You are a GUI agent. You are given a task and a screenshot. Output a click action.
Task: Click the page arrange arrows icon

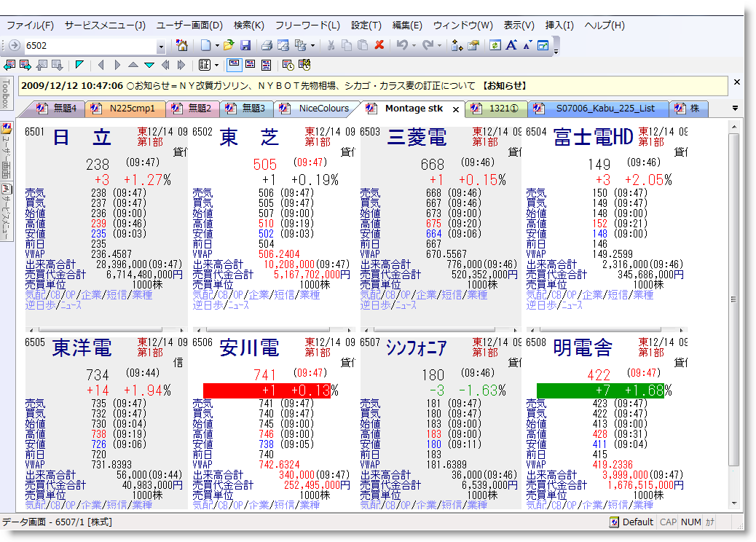pyautogui.click(x=457, y=45)
